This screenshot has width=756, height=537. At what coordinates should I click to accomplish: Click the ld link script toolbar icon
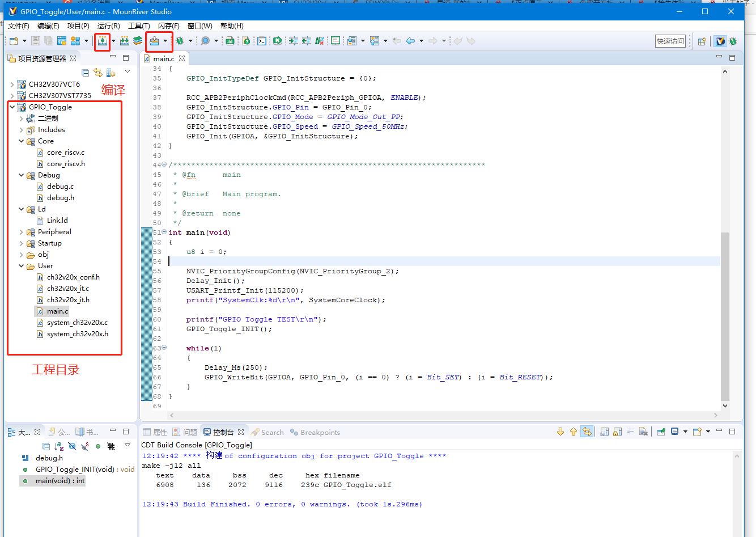click(x=230, y=41)
